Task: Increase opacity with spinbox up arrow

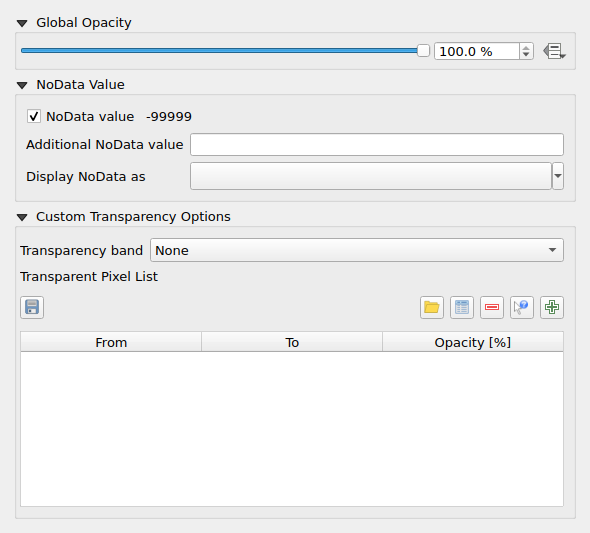Action: tap(526, 47)
